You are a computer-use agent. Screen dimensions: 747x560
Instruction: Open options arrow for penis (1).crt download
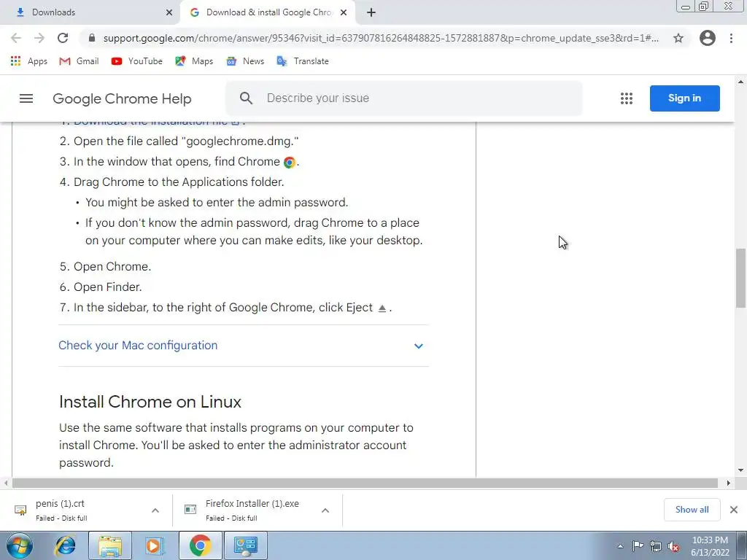pyautogui.click(x=155, y=510)
